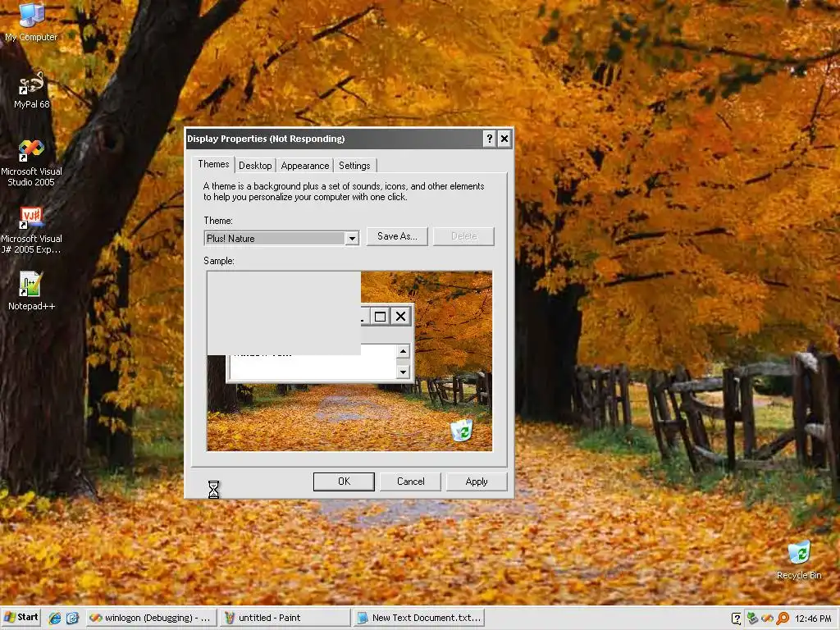
Task: Select the Recycle Bin on the desktop
Action: [x=799, y=560]
